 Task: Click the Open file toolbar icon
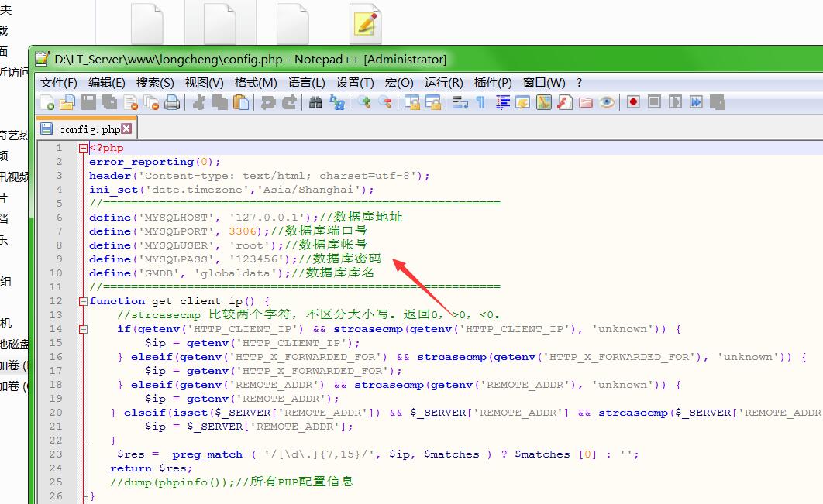[x=67, y=102]
